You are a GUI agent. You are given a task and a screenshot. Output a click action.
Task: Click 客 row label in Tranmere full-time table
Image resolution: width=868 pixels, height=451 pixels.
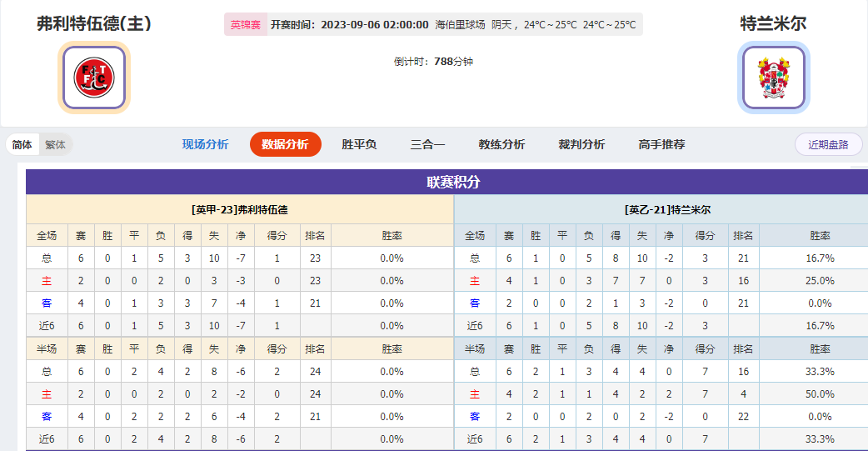(x=475, y=303)
